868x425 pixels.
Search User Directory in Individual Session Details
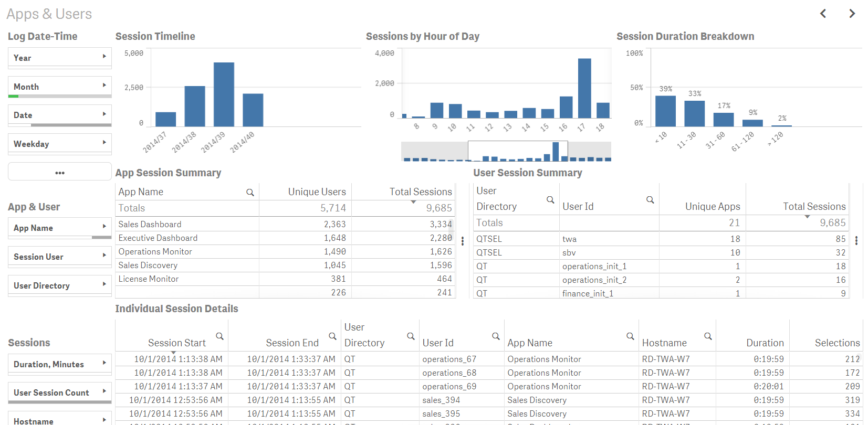[411, 336]
